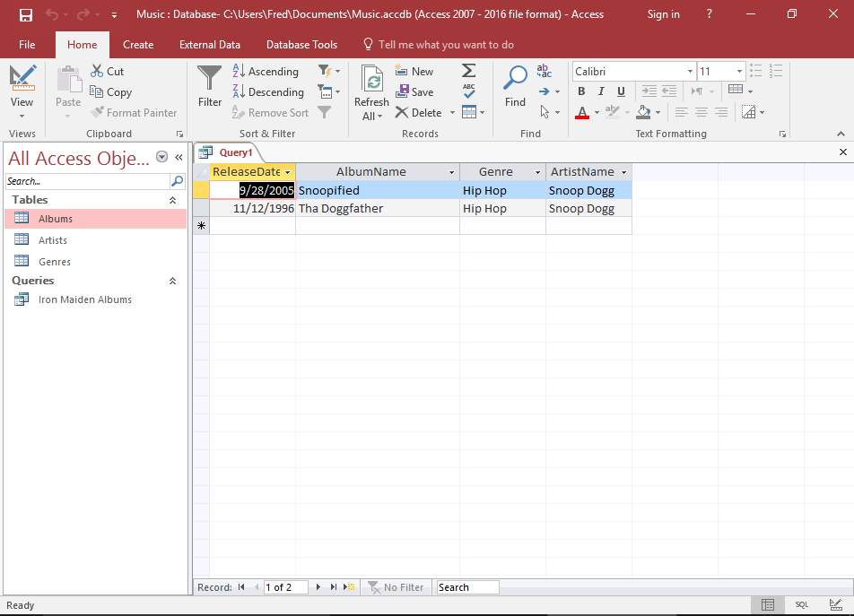Click the new blank record navigation button
Image resolution: width=854 pixels, height=616 pixels.
tap(349, 587)
